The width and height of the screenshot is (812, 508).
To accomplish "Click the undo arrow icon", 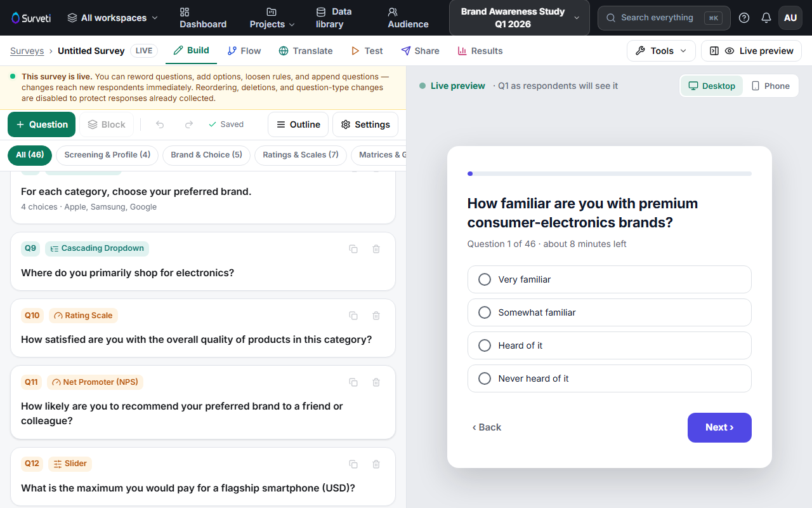I will tap(160, 124).
